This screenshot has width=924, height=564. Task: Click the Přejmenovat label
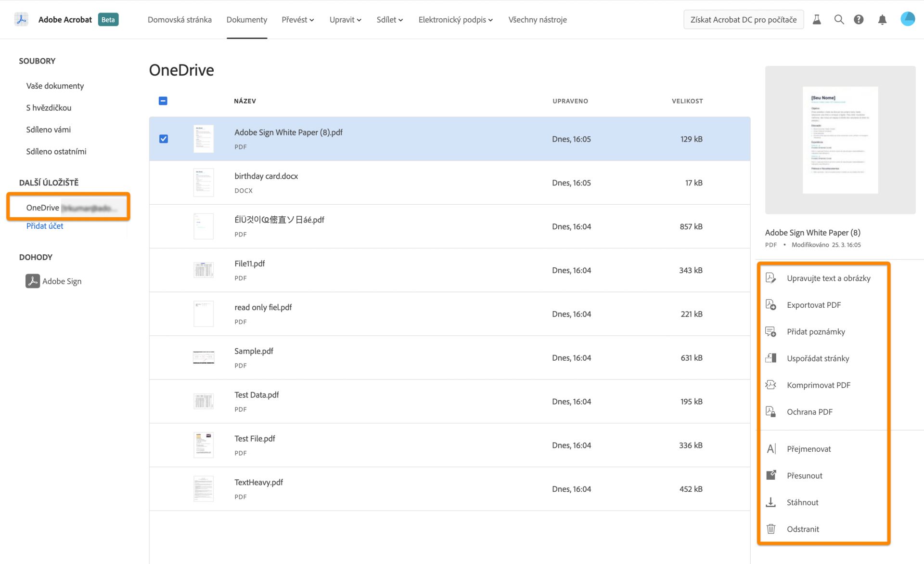coord(808,449)
